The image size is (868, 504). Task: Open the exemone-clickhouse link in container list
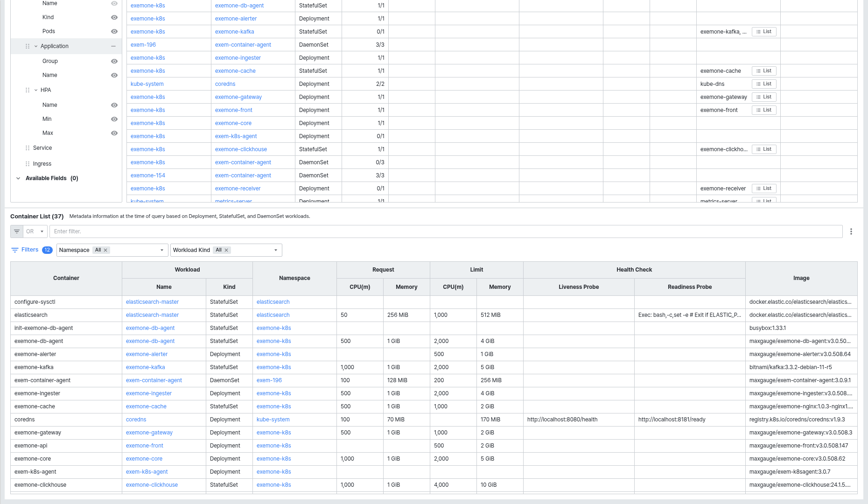point(152,485)
